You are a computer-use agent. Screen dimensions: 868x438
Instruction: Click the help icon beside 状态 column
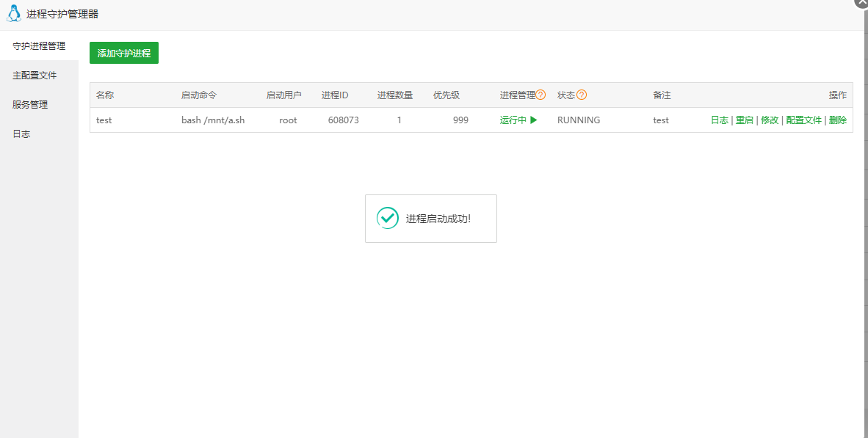coord(582,94)
